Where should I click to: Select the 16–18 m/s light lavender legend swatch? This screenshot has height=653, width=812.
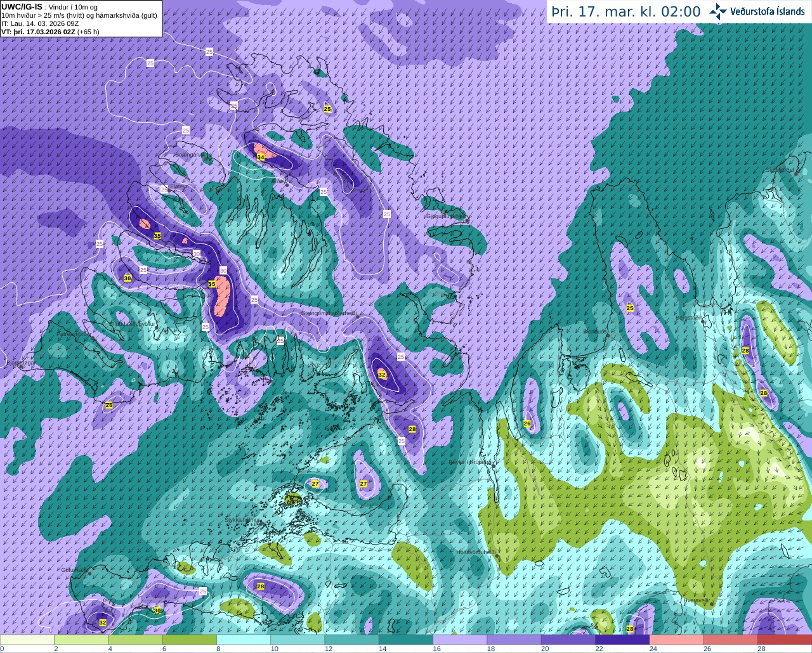[461, 639]
